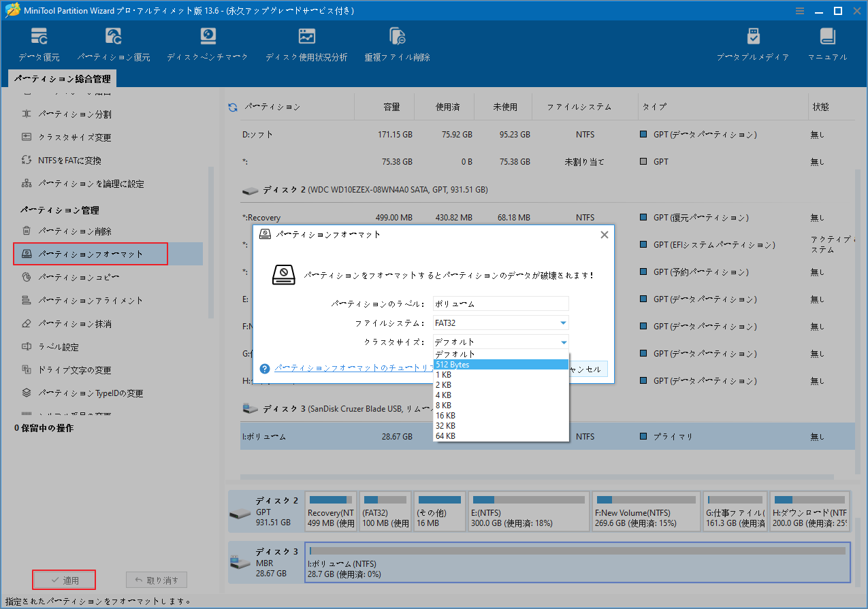Choose 512 Bytes cluster size option

[x=501, y=365]
